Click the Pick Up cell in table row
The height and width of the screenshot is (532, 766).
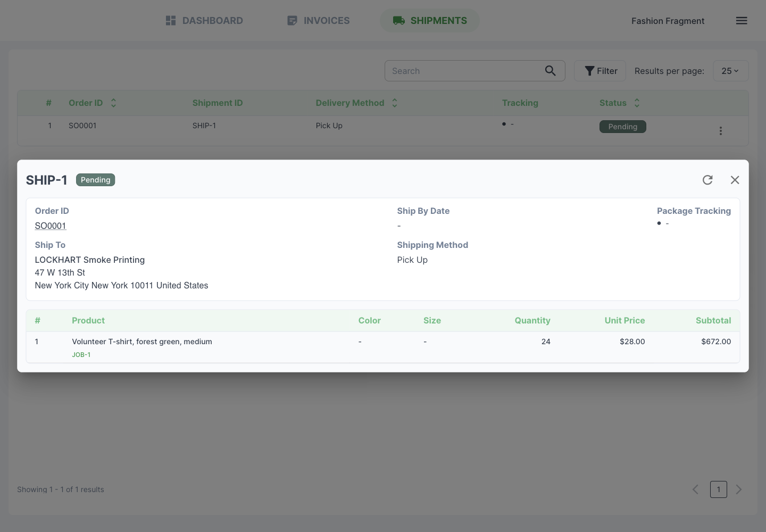click(329, 126)
